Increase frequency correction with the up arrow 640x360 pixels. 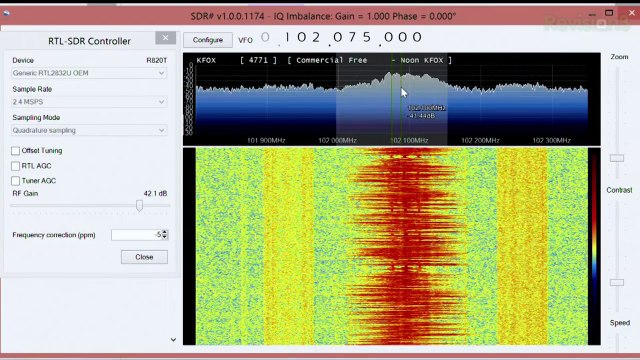(165, 232)
